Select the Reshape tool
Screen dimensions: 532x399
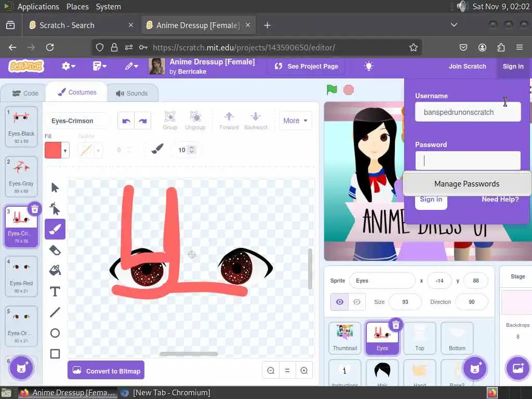pyautogui.click(x=55, y=208)
